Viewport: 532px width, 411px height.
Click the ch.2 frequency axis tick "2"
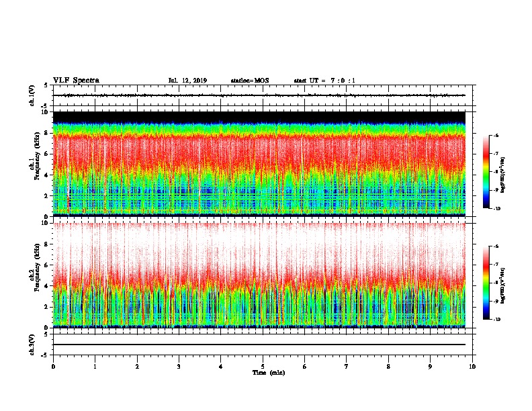click(47, 307)
